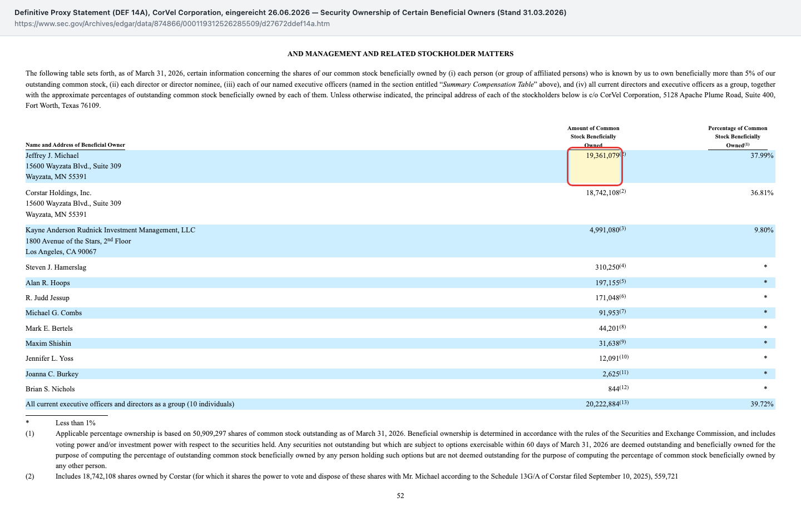This screenshot has width=801, height=532.
Task: Click the 37.99% ownership percentage
Action: pos(762,156)
